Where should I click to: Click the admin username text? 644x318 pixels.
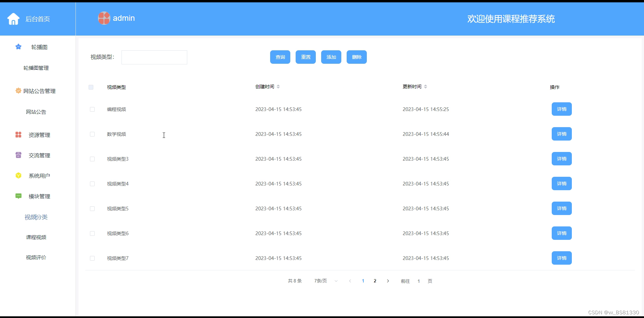click(x=124, y=18)
